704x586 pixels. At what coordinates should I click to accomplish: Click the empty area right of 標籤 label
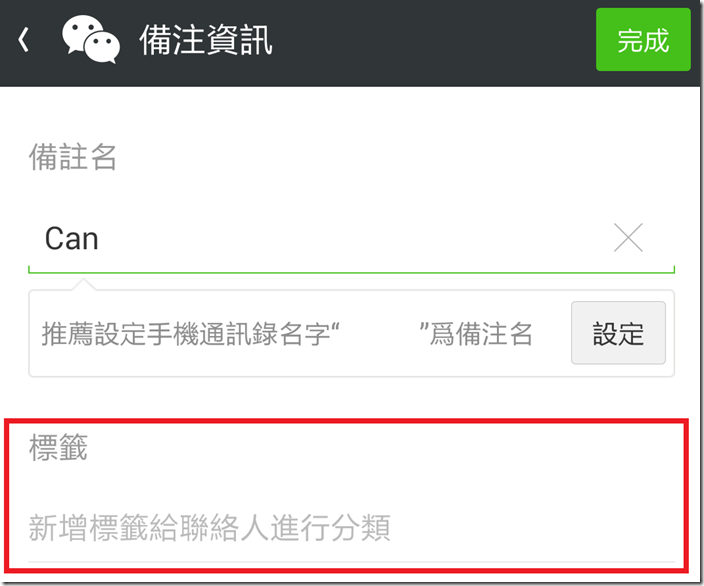pyautogui.click(x=382, y=447)
